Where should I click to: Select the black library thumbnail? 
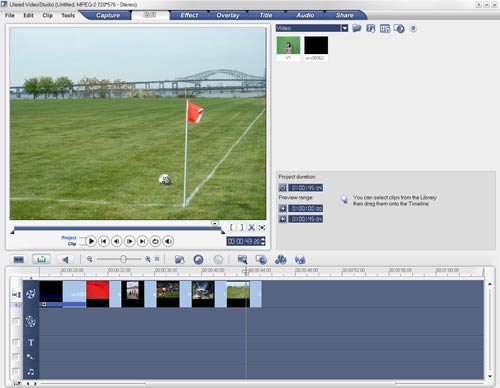(316, 45)
